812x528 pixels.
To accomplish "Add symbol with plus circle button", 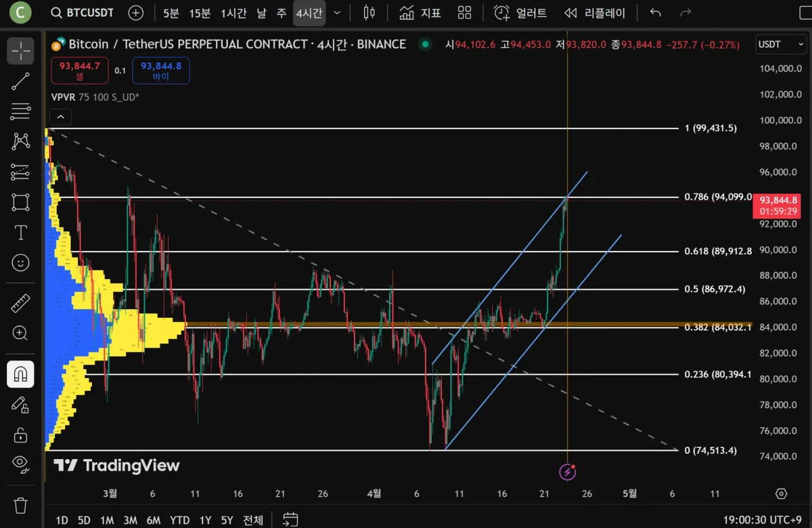I will (x=135, y=13).
